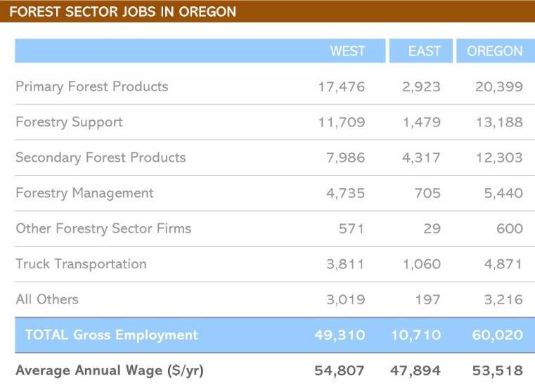
Task: Click the Forestry Support row label
Action: (x=69, y=122)
